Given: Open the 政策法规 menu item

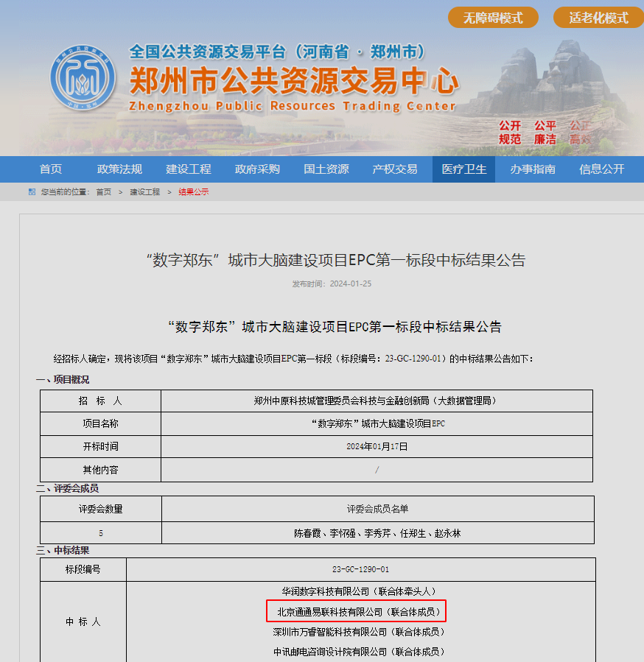Looking at the screenshot, I should coord(119,169).
